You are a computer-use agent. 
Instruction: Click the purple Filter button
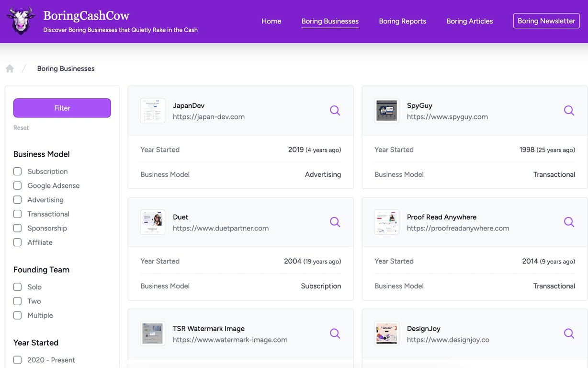click(x=62, y=108)
